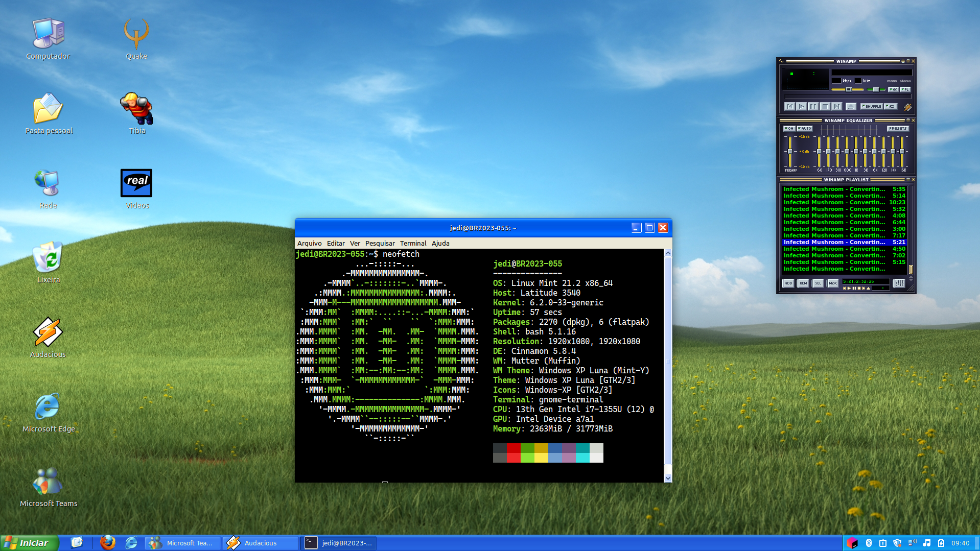Select Pasta pessoal desktop icon

click(49, 114)
